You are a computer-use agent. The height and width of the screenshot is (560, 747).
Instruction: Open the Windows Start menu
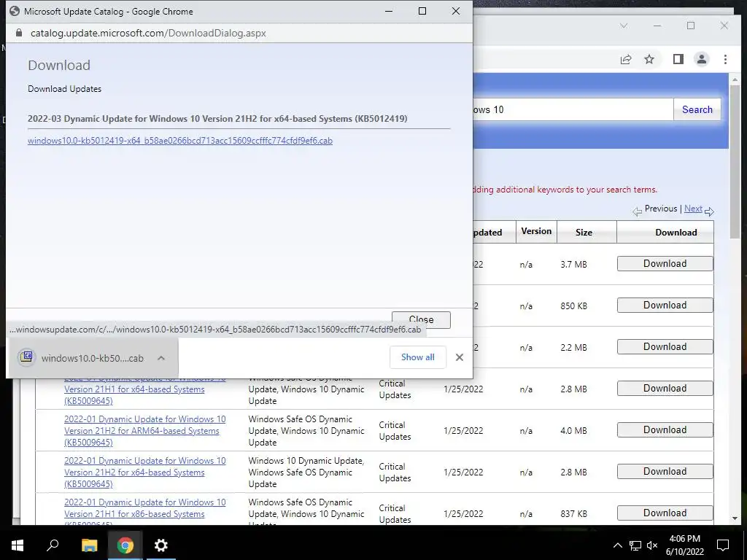pos(18,545)
